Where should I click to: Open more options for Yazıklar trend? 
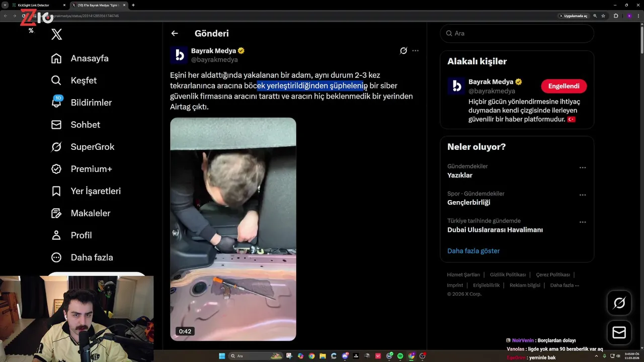(583, 167)
